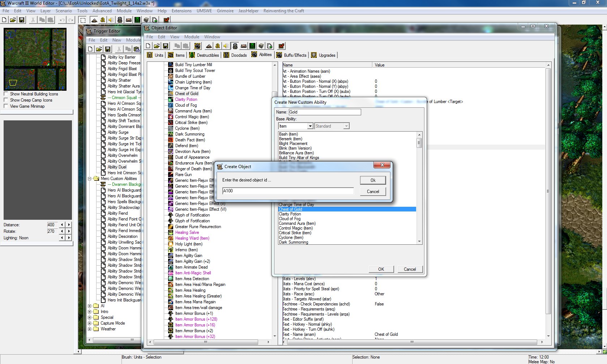Click the Import Manager icon in Object Editor toolbar
The image size is (607, 364).
click(270, 46)
